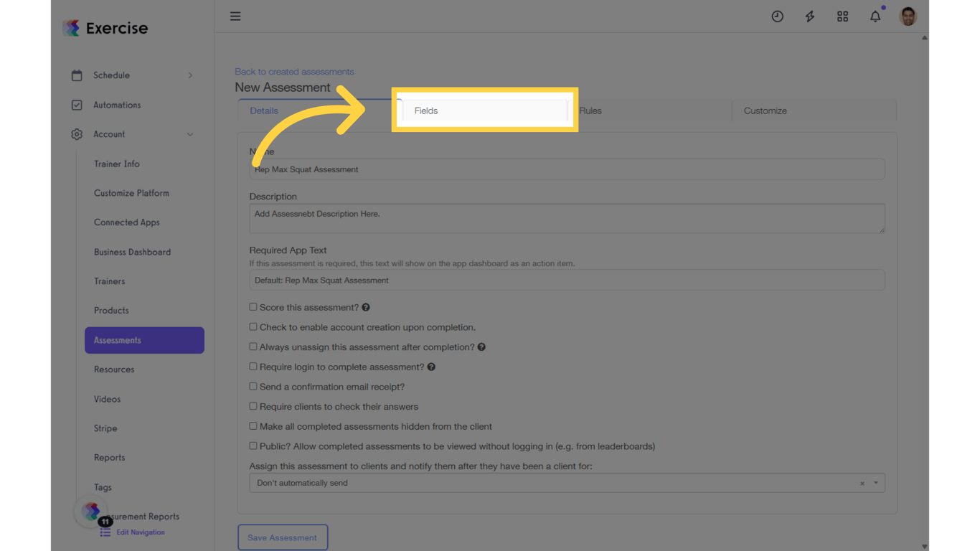Click the help icon beside Score this assessment
Viewport: 980px width, 551px height.
click(365, 307)
